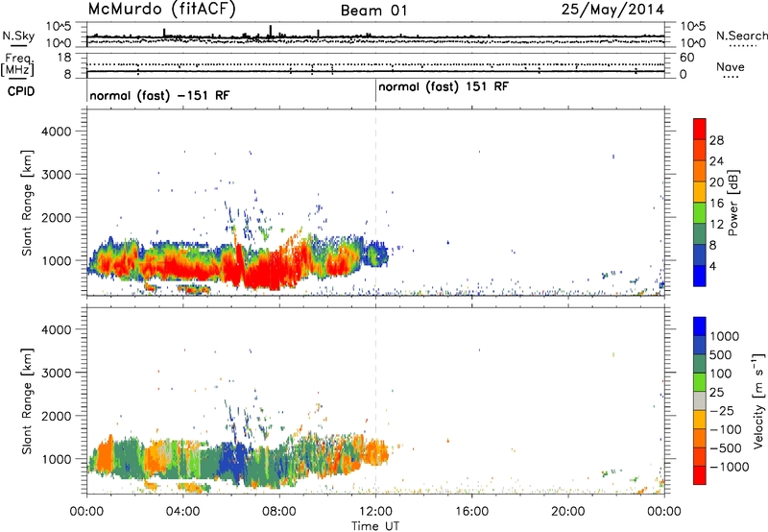
Task: Click the "08:00" time tick label
Action: coord(279,512)
